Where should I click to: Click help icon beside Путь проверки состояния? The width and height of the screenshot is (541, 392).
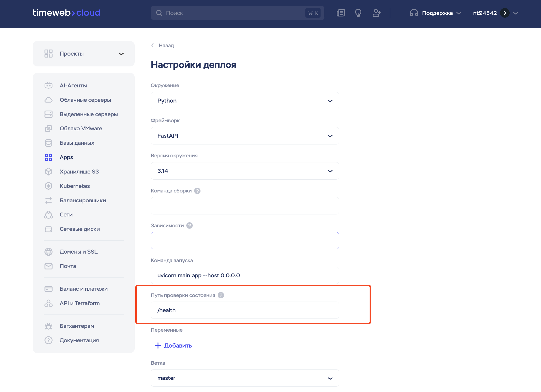tap(221, 295)
